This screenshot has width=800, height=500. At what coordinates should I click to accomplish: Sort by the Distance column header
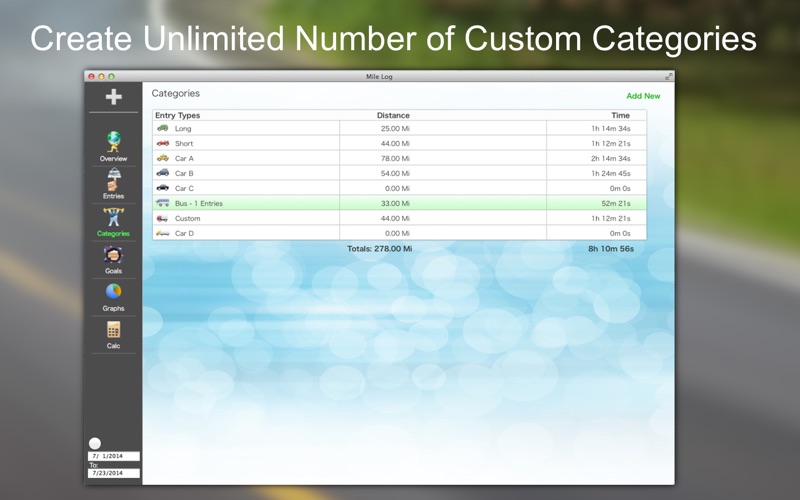point(393,116)
